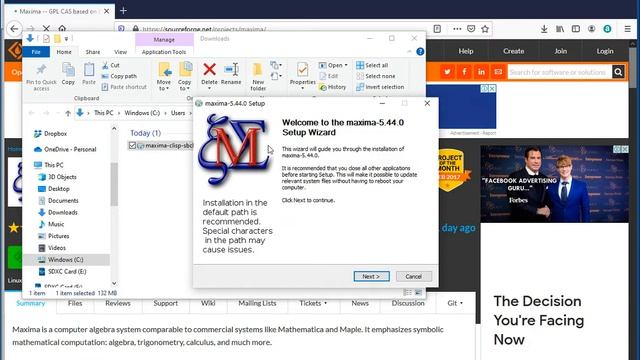This screenshot has height=360, width=640.
Task: Open Documents in the navigation pane
Action: 58,200
